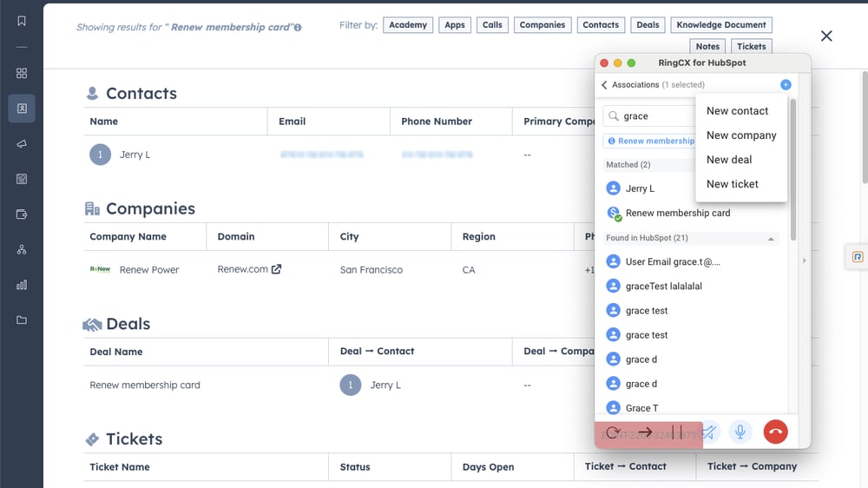Filter results by Academy
This screenshot has height=488, width=868.
coord(408,25)
